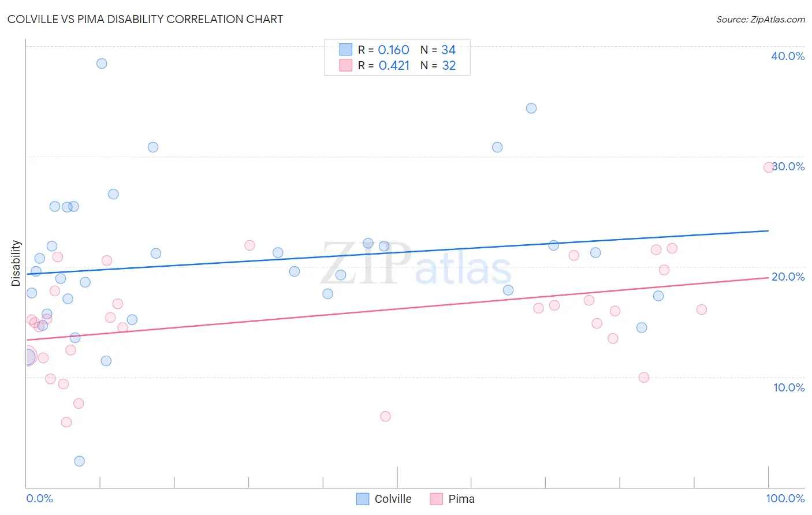Click the N = 34 value in legend

(x=438, y=50)
